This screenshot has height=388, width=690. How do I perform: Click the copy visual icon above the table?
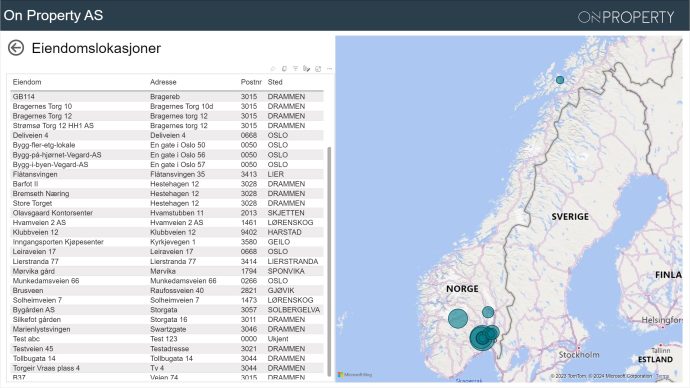[284, 69]
